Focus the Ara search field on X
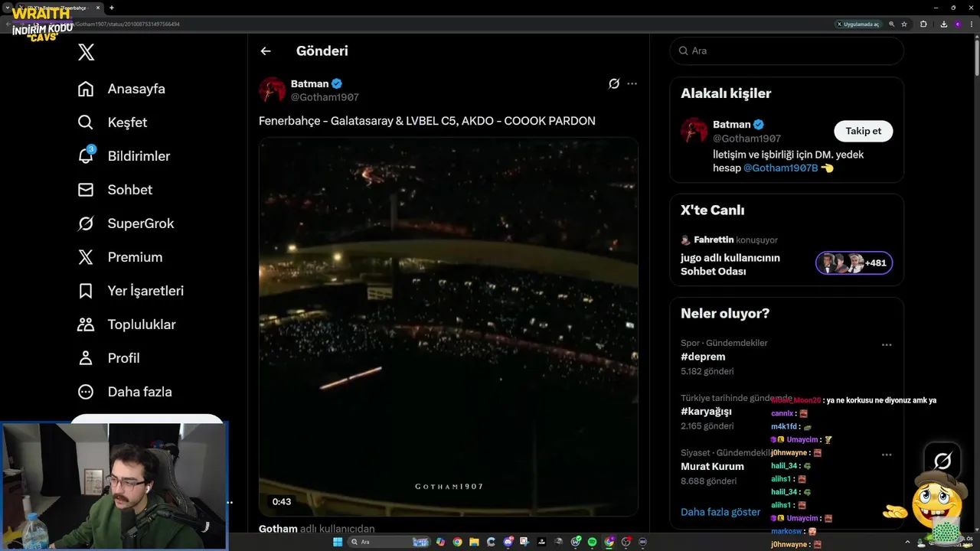This screenshot has height=551, width=980. click(786, 51)
